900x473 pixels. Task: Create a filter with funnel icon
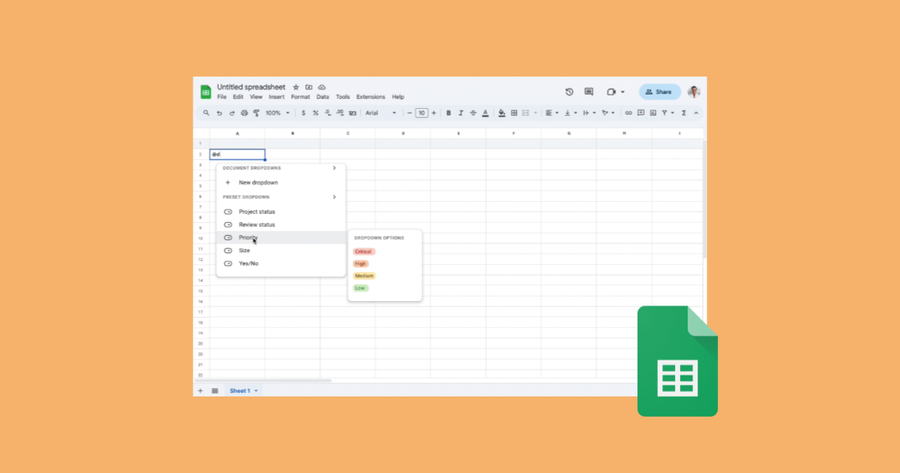665,113
